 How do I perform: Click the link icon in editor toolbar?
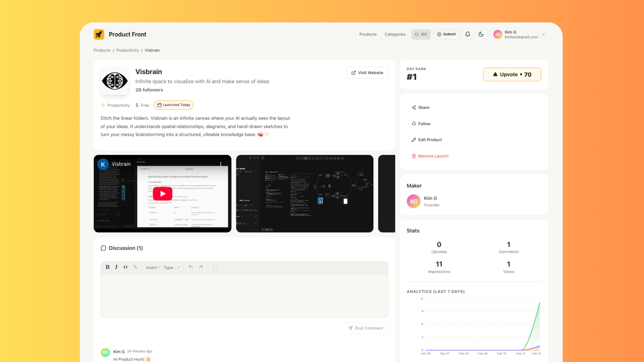point(136,267)
